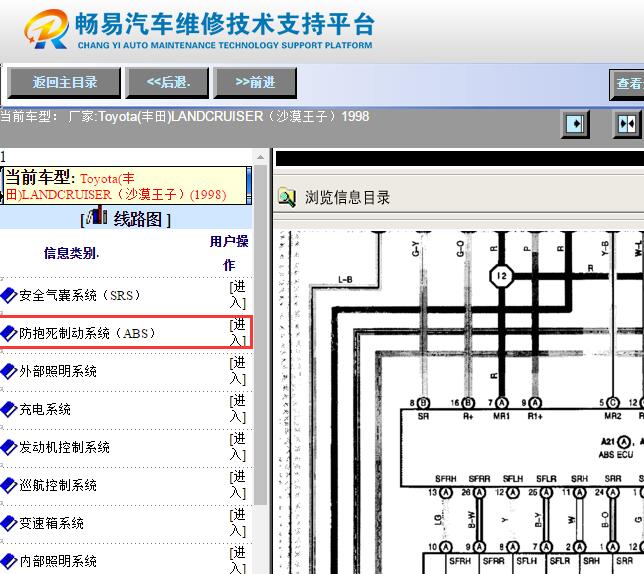Click the 线路图 section heading

138,219
